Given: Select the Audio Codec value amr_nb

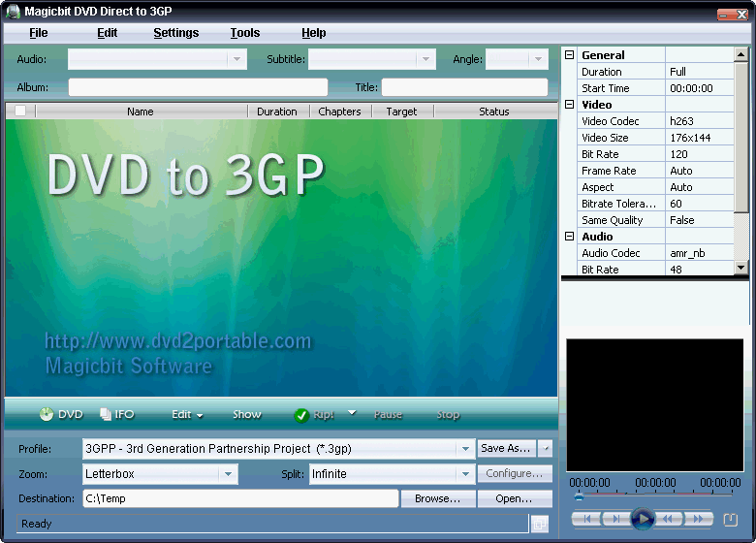Looking at the screenshot, I should click(x=700, y=253).
